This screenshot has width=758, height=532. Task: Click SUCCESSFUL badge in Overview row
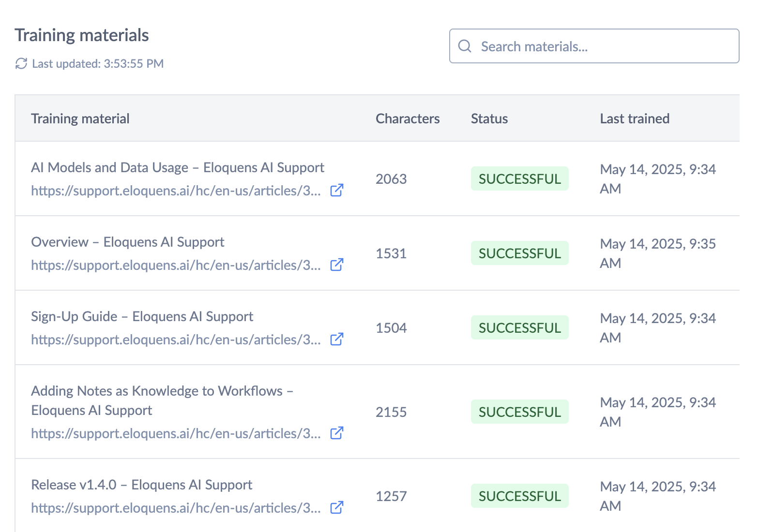pos(520,253)
